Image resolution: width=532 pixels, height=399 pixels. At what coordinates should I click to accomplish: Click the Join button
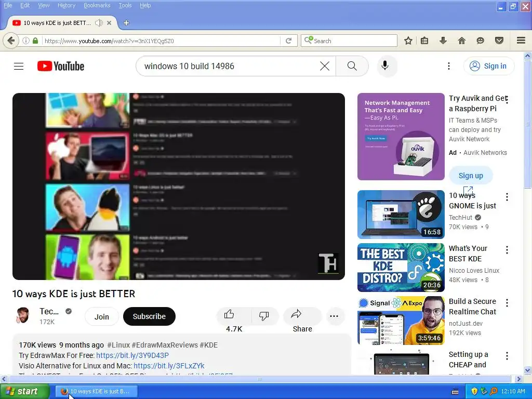(101, 316)
